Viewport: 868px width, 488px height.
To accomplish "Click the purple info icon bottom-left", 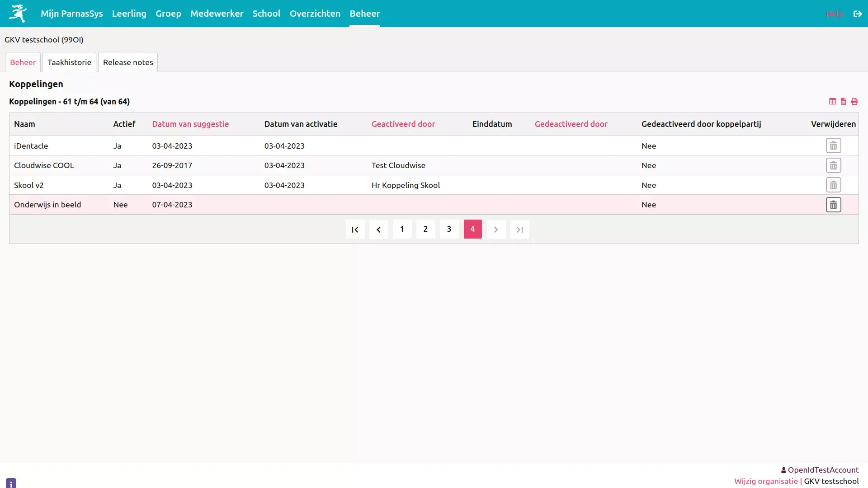I will tap(11, 483).
